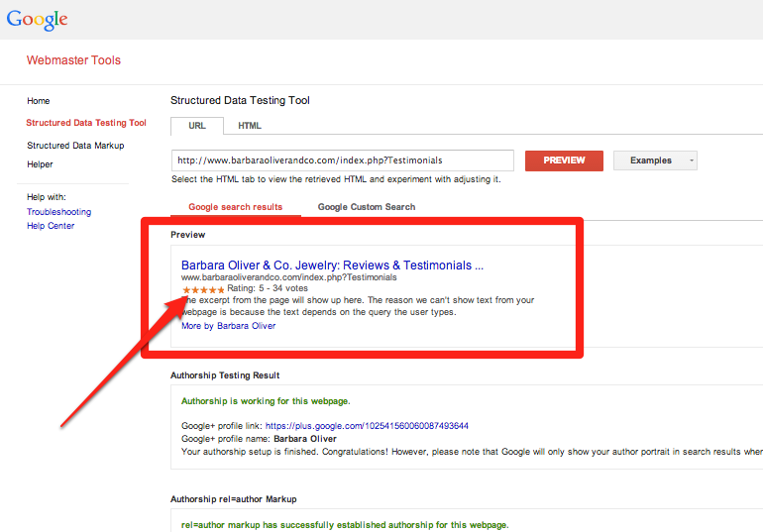Select the Google search results tab

(236, 207)
